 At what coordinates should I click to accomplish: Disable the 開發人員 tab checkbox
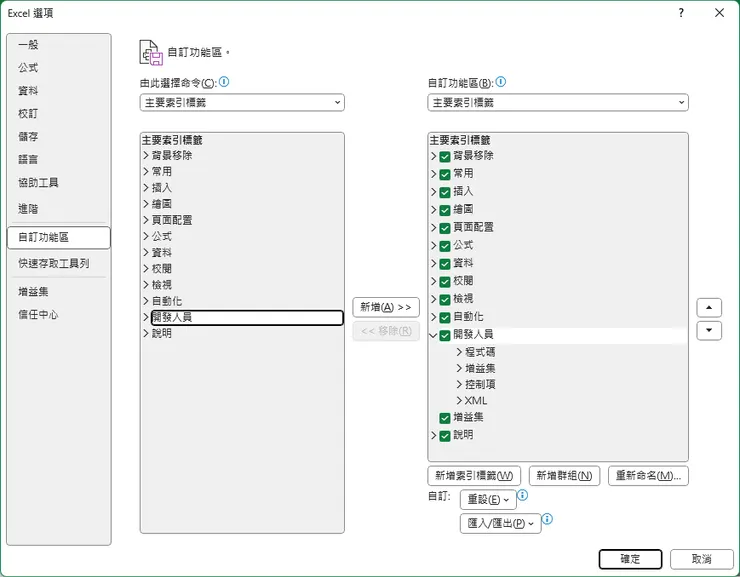[x=445, y=335]
